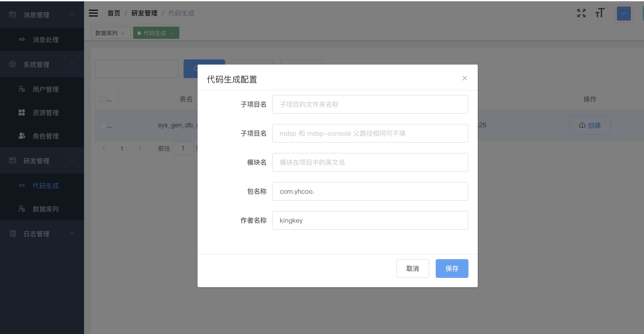This screenshot has height=334, width=644.
Task: Close the 代码生成配置 dialog with X
Action: click(464, 78)
